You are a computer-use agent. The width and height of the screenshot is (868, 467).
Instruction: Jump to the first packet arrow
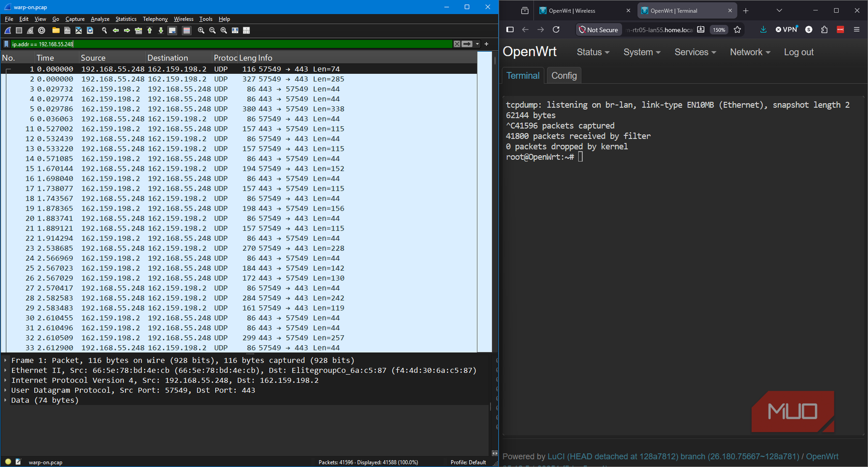(150, 31)
